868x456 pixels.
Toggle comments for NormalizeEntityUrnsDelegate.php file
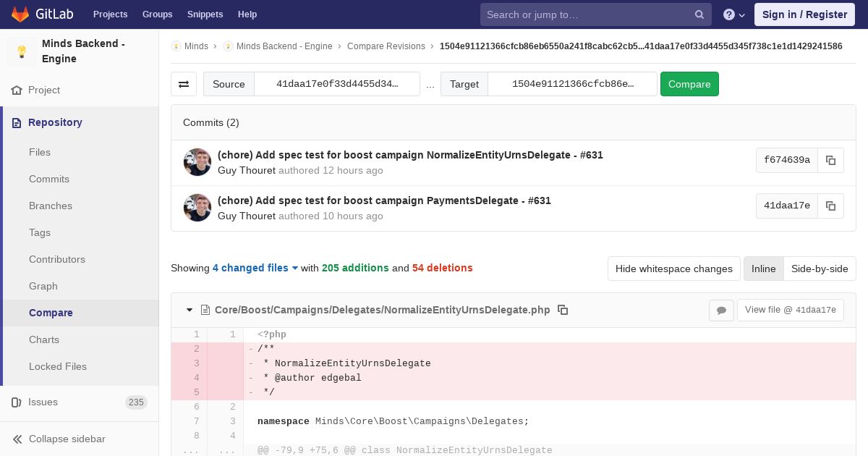coord(721,311)
